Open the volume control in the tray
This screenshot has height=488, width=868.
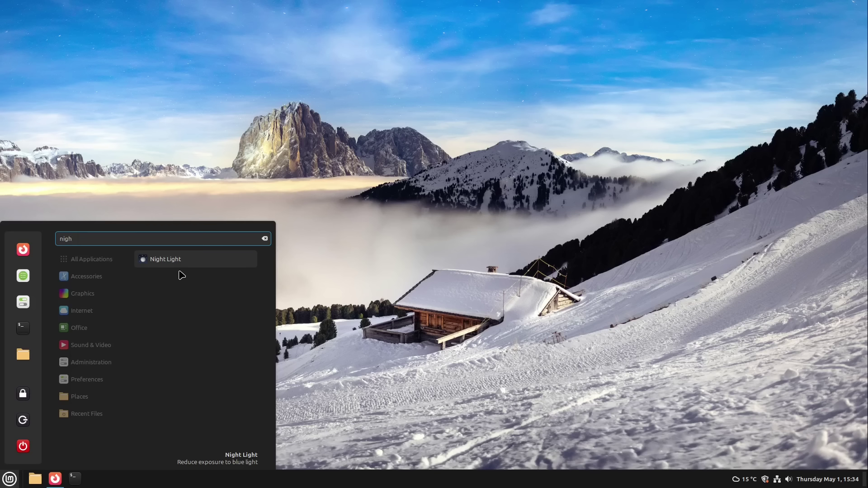coord(789,479)
